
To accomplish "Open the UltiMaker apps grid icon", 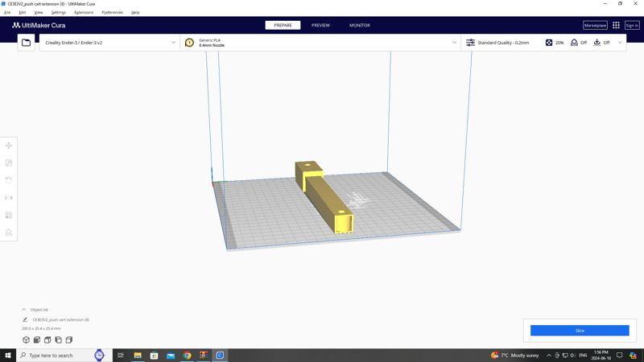I will click(x=616, y=25).
